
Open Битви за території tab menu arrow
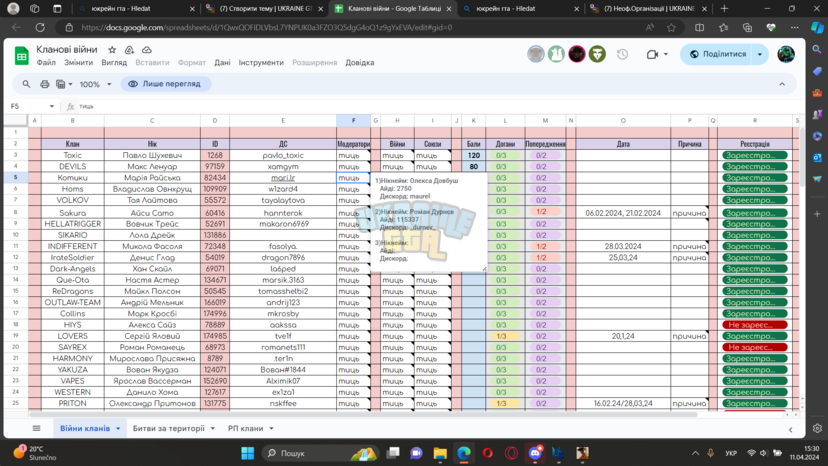click(x=213, y=428)
